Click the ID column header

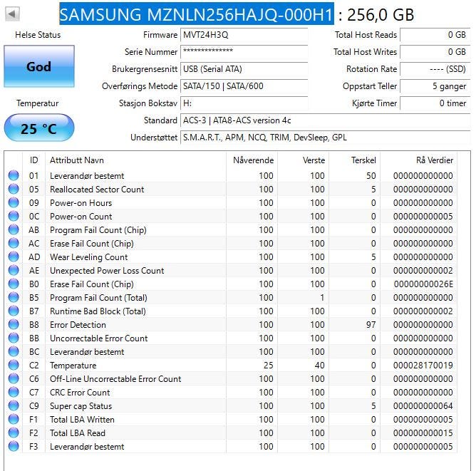click(33, 160)
